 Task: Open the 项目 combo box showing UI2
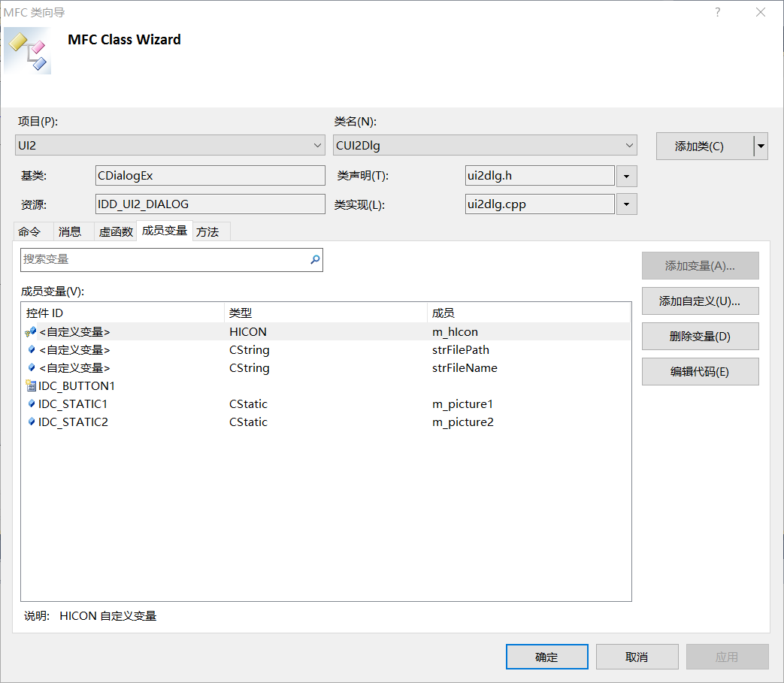tap(170, 146)
